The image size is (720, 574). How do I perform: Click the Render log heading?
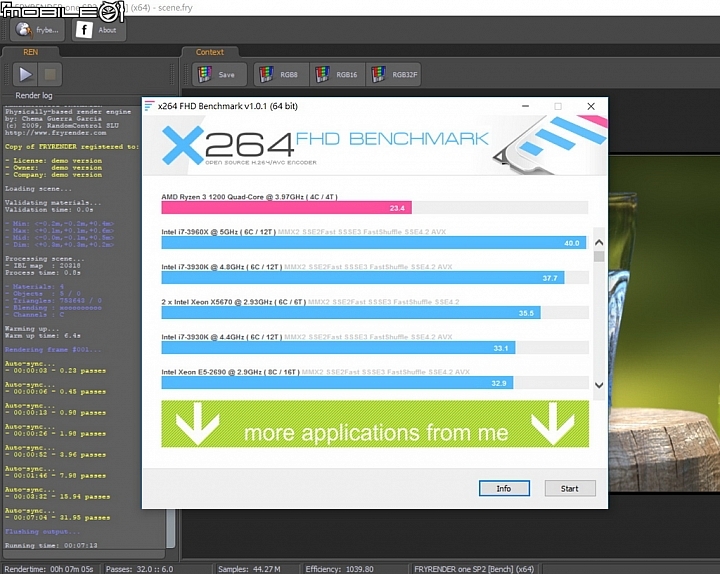[x=34, y=95]
